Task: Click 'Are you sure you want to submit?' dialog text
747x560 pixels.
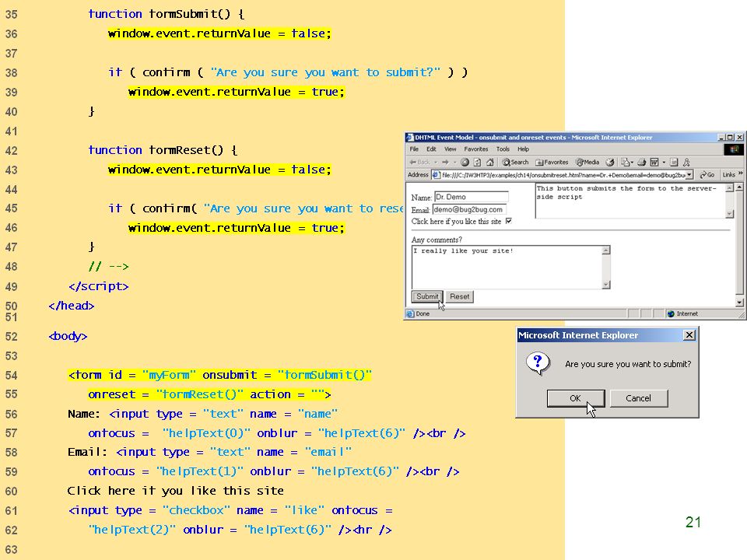Action: coord(628,364)
